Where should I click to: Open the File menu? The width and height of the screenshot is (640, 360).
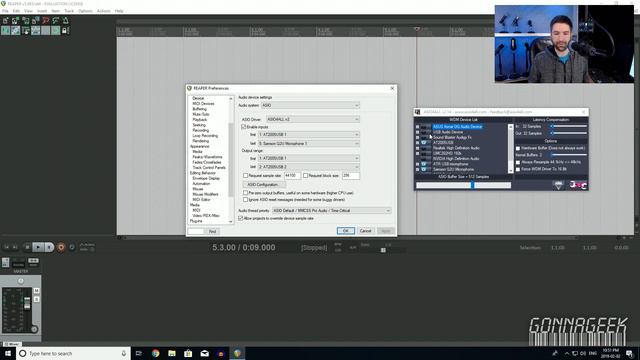click(x=5, y=11)
